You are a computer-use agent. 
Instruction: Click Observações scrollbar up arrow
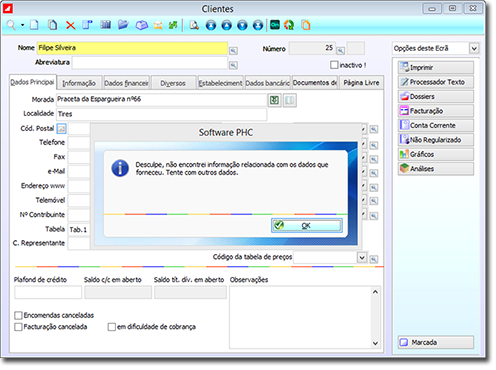click(375, 292)
